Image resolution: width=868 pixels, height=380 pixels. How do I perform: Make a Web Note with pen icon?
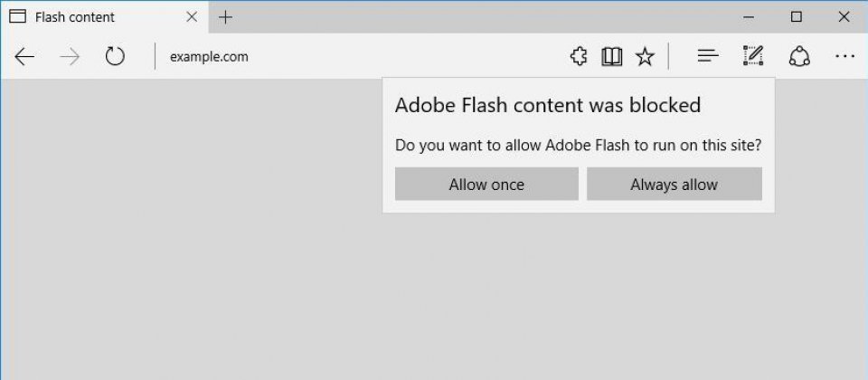point(753,56)
